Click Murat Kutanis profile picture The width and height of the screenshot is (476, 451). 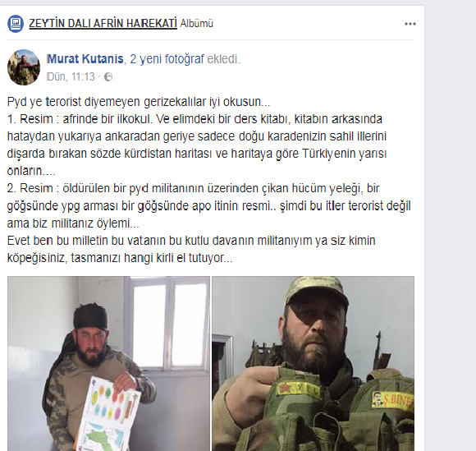[24, 67]
